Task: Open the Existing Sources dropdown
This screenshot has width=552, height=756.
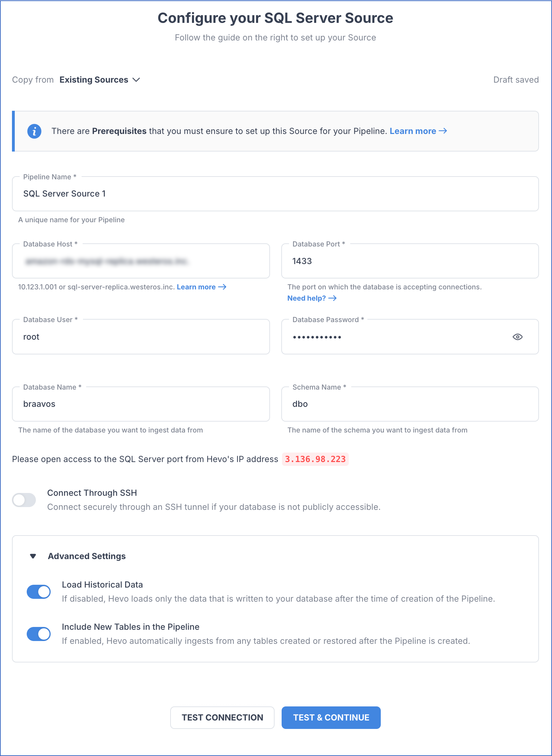Action: 94,80
